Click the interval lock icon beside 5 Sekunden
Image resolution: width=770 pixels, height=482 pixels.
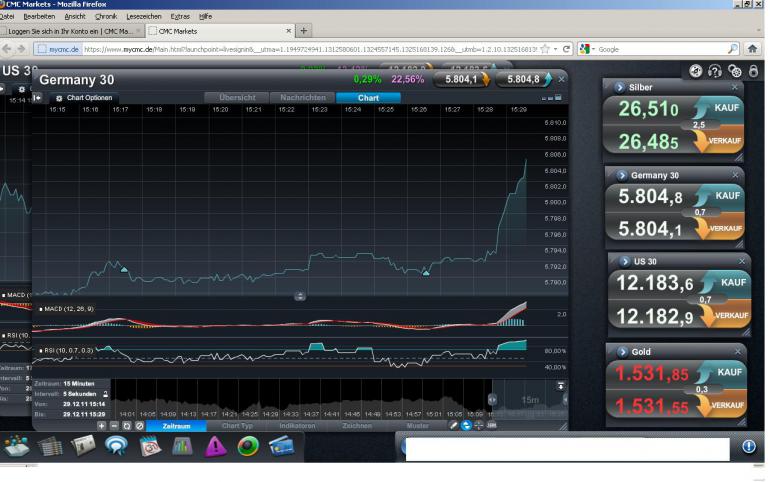105,394
